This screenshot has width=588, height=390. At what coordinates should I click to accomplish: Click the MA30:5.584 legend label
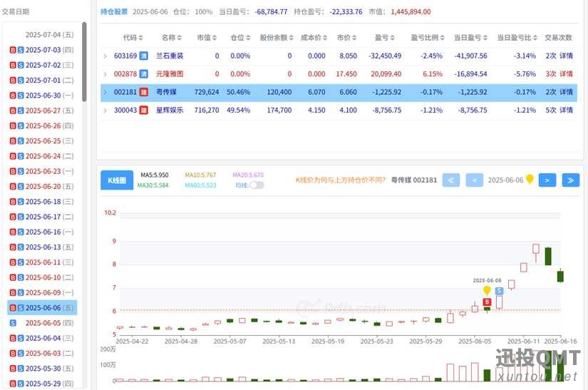153,185
